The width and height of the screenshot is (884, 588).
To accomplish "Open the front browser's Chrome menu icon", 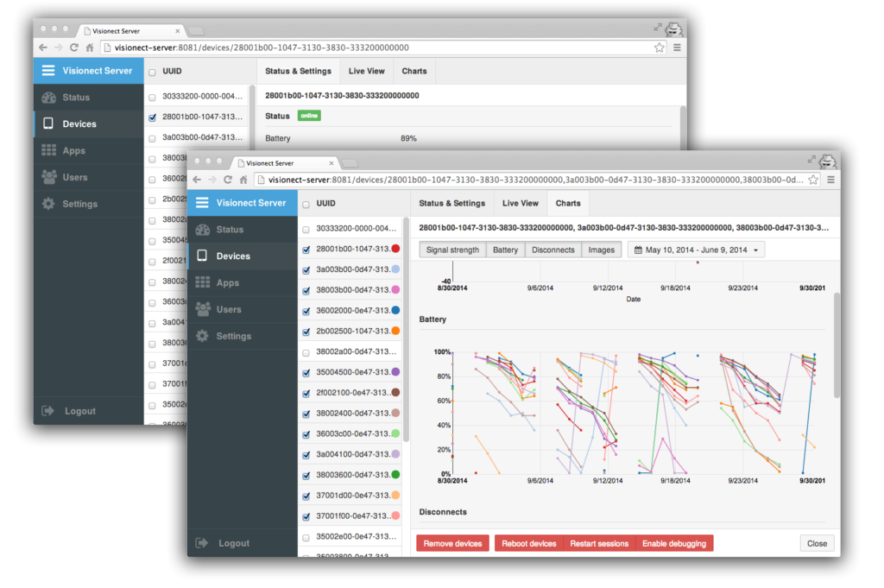I will (830, 180).
